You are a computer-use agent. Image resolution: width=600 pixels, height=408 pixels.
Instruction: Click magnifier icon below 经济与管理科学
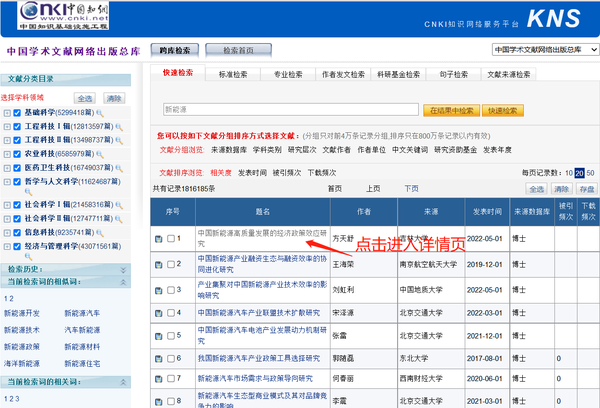(x=29, y=256)
